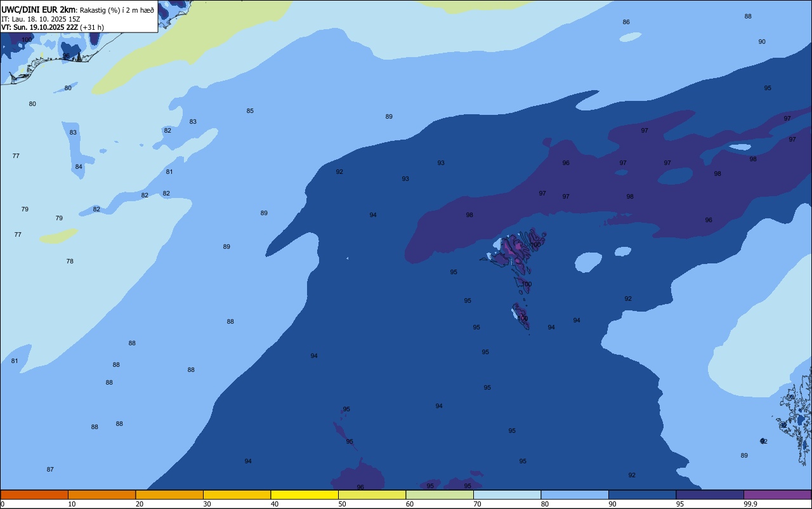Select the 'VT: Sun. 19.10.2025 22Z' line

point(39,27)
